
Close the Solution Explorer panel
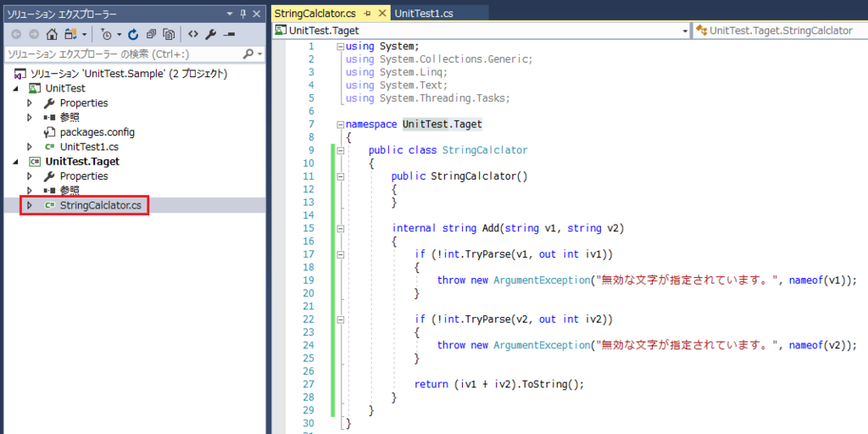pos(256,14)
